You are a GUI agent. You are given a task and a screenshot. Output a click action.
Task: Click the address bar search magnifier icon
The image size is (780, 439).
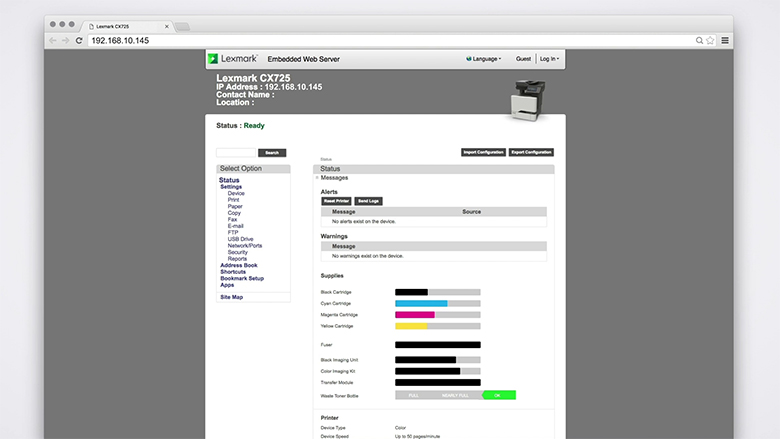coord(699,40)
